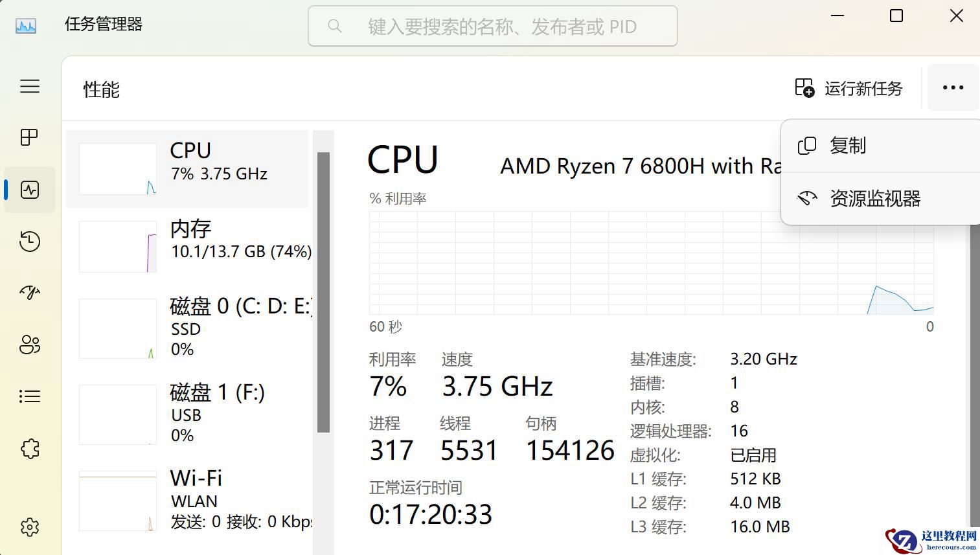Open the Services icon in the sidebar

point(29,448)
